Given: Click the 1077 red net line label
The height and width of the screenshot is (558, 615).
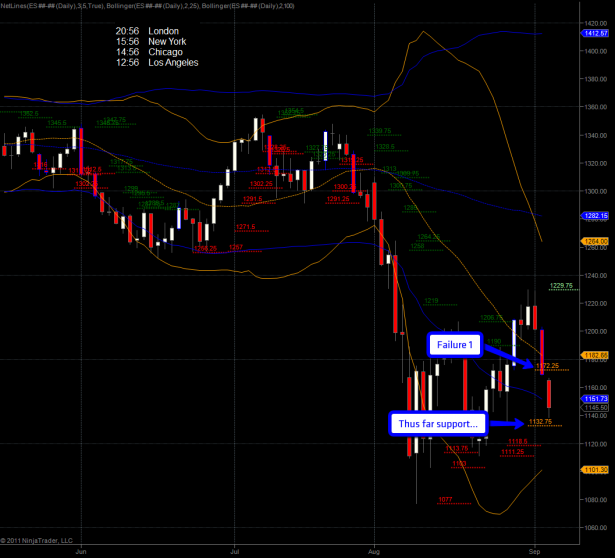Looking at the screenshot, I should pos(445,499).
